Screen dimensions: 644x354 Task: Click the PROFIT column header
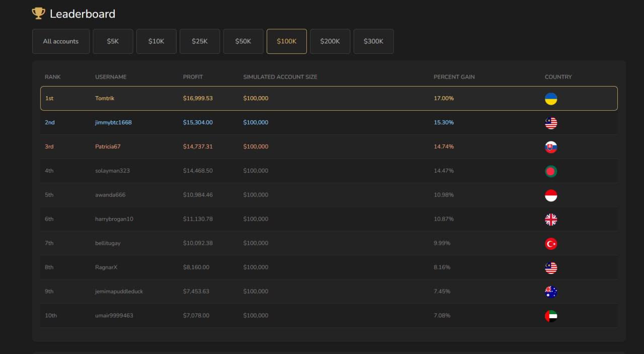[193, 77]
